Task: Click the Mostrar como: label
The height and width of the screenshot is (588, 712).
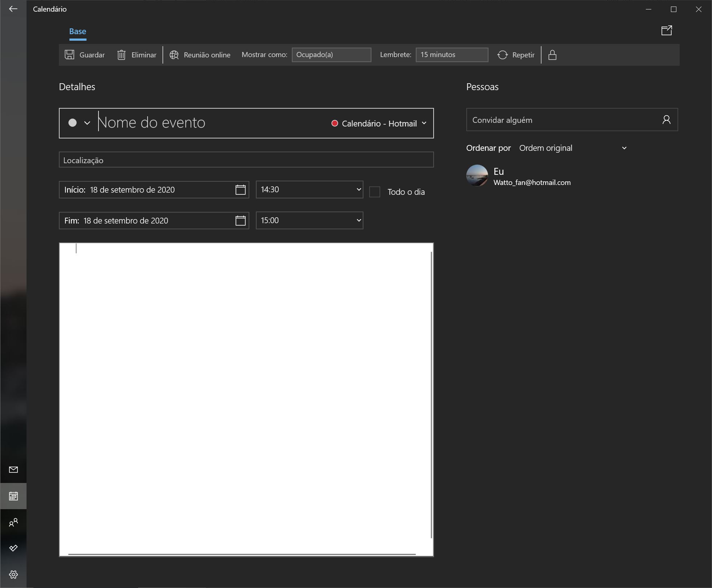Action: (x=264, y=55)
